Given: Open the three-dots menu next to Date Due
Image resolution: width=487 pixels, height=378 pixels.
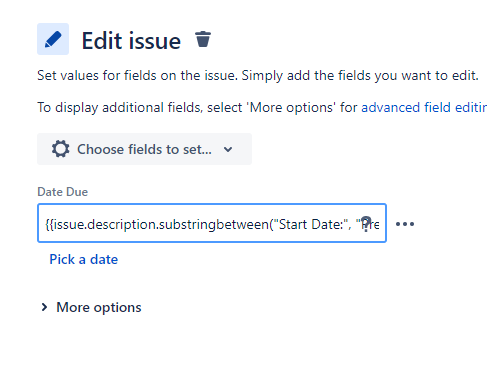Looking at the screenshot, I should tap(405, 224).
